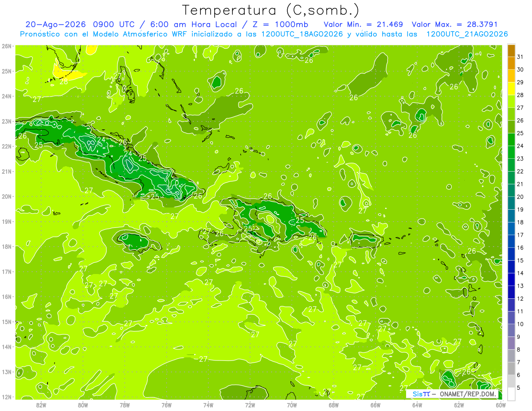Click the color scale value label 8
The width and height of the screenshot is (532, 411).
[x=519, y=349]
